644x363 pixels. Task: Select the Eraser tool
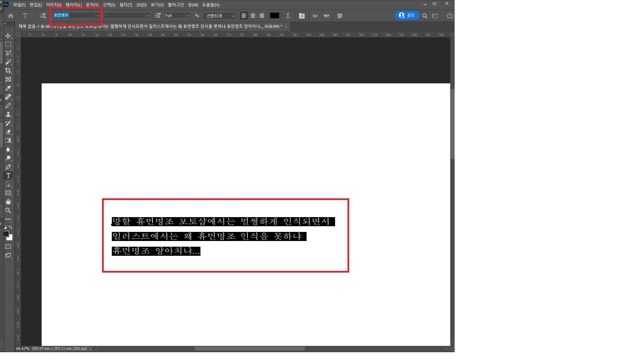pyautogui.click(x=8, y=132)
